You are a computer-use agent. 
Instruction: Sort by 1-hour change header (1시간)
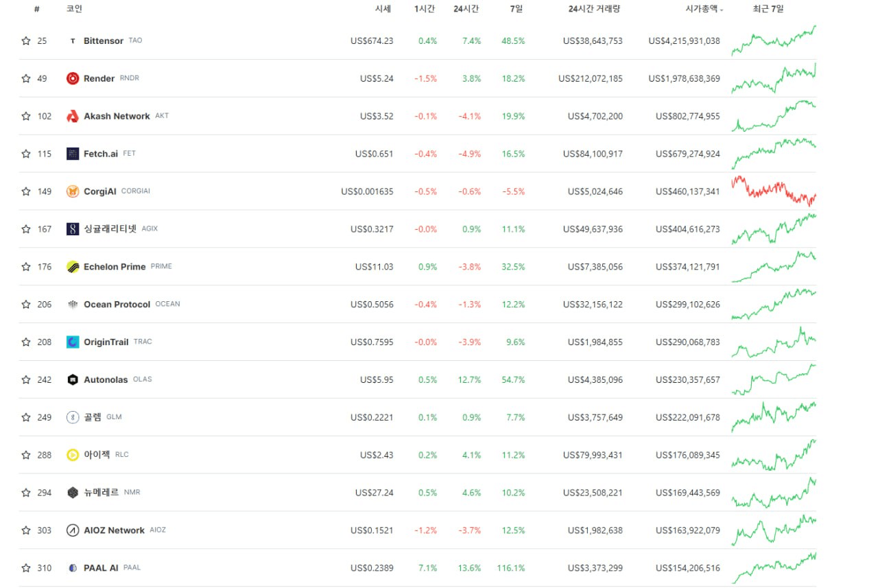(x=425, y=9)
